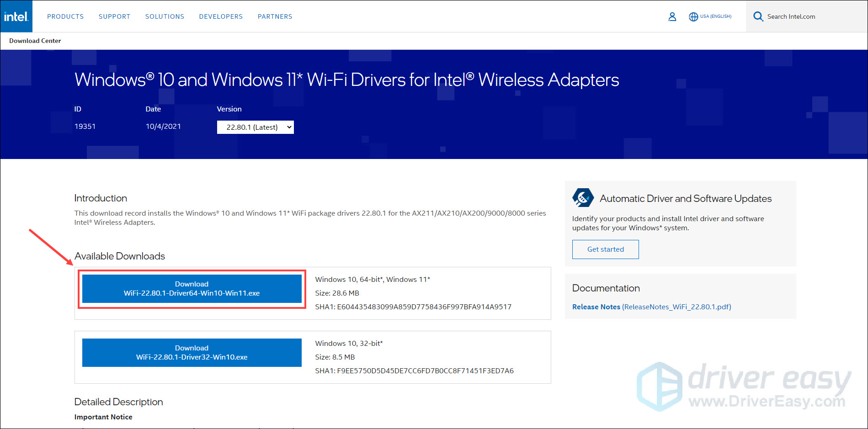Open the Support menu
Viewport: 868px width, 429px height.
coord(114,16)
